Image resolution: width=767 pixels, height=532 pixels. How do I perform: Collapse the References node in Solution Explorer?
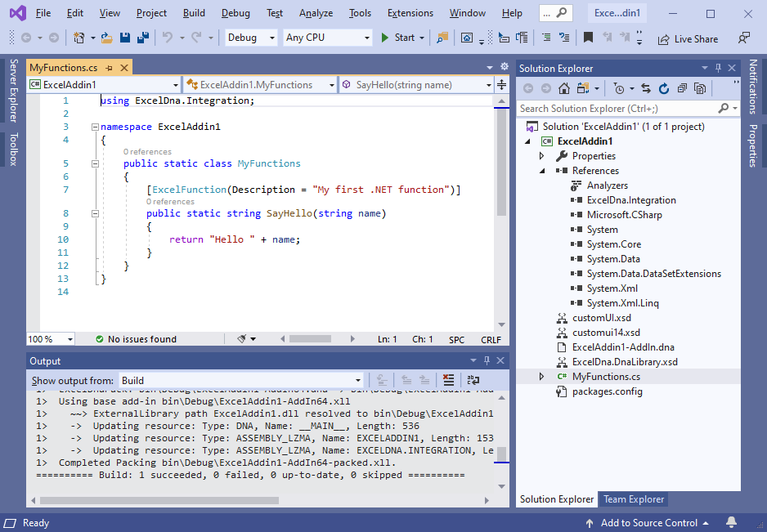coord(541,171)
